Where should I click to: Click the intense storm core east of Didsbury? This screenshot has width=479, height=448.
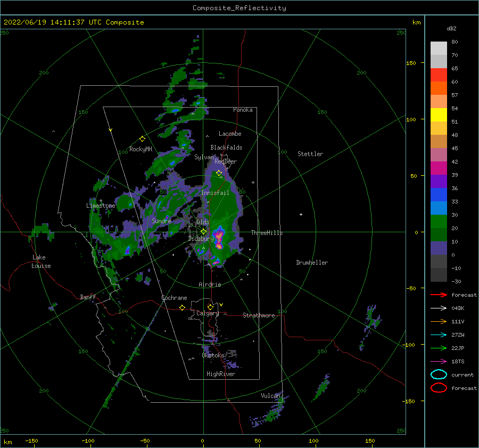219,239
